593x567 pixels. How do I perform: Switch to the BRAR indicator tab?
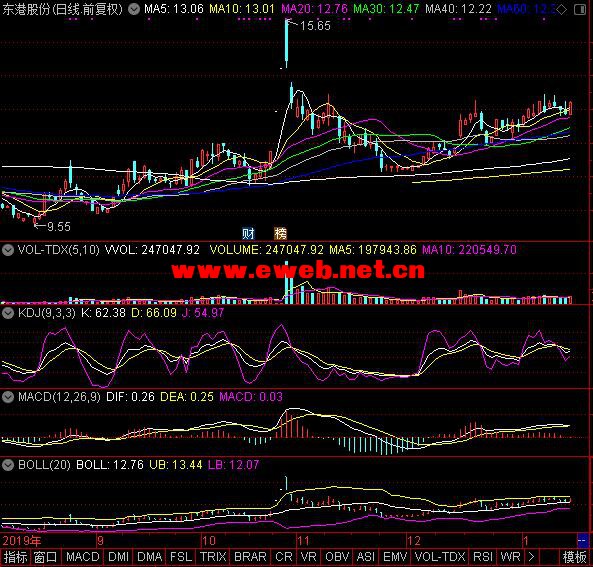[250, 557]
